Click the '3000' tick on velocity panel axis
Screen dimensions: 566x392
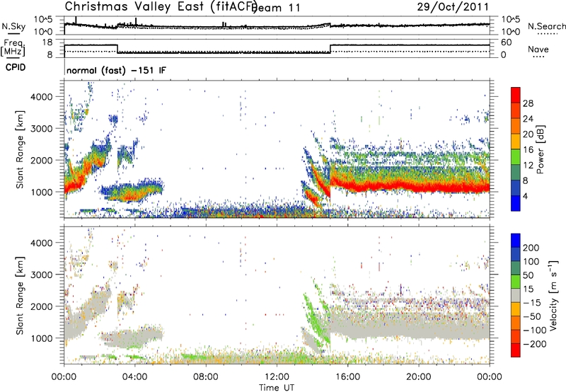42,275
